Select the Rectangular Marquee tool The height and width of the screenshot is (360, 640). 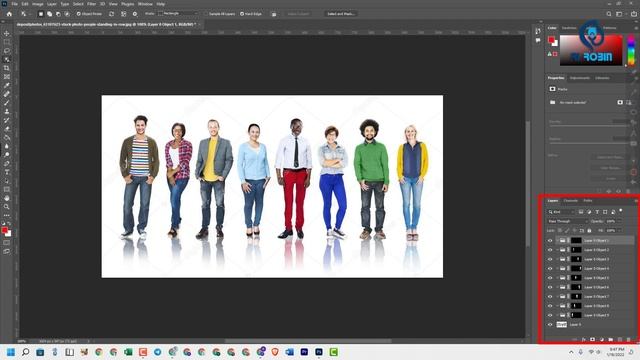point(7,42)
